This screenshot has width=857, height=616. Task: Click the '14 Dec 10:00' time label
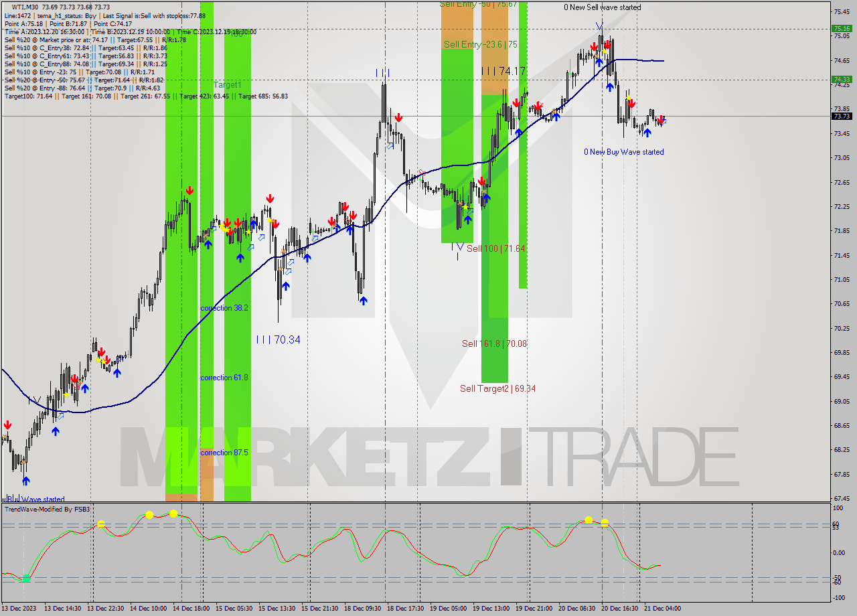[x=149, y=608]
